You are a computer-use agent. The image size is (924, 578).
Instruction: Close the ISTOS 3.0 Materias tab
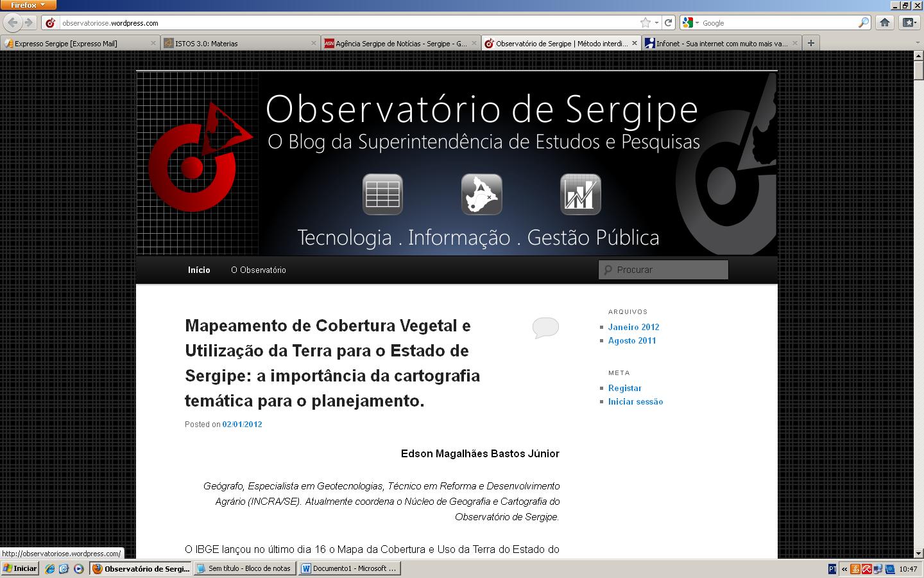pyautogui.click(x=314, y=43)
